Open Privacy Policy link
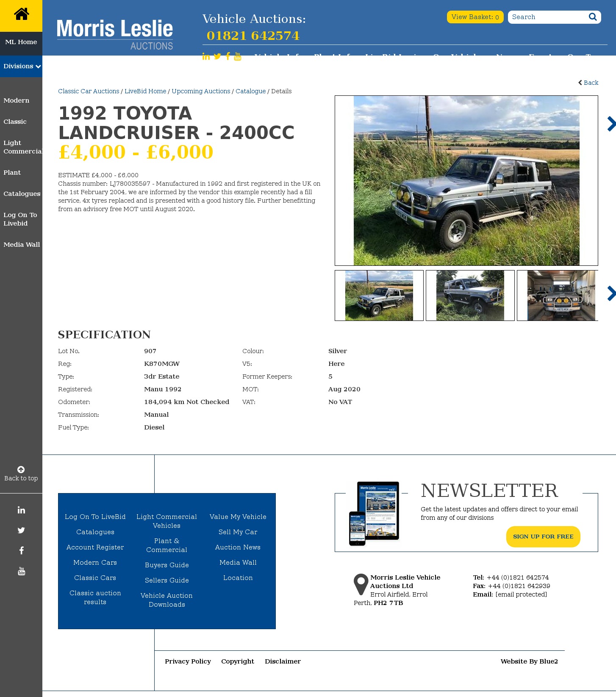 [188, 661]
